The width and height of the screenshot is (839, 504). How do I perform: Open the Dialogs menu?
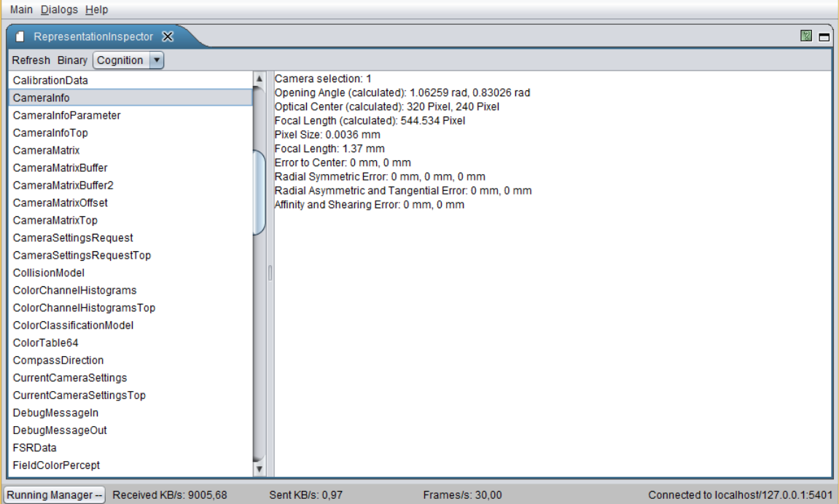point(58,9)
